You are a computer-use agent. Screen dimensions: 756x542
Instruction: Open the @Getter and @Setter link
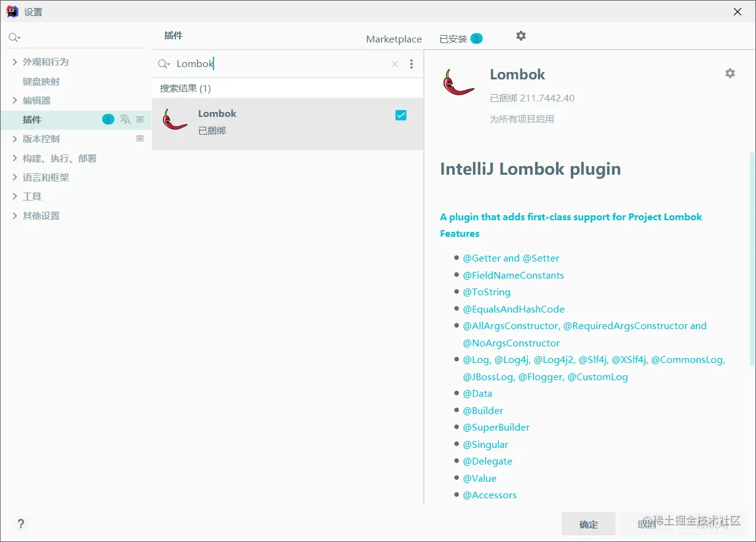511,258
